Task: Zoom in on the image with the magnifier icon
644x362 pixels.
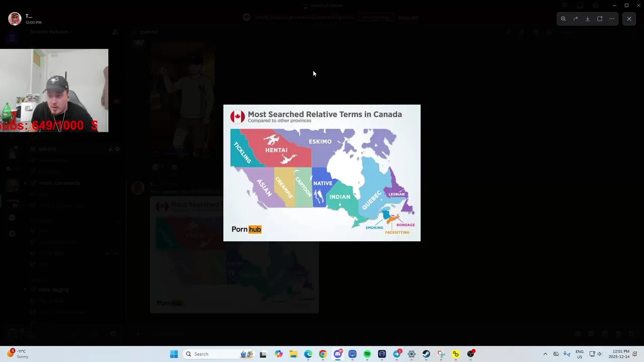Action: (563, 19)
